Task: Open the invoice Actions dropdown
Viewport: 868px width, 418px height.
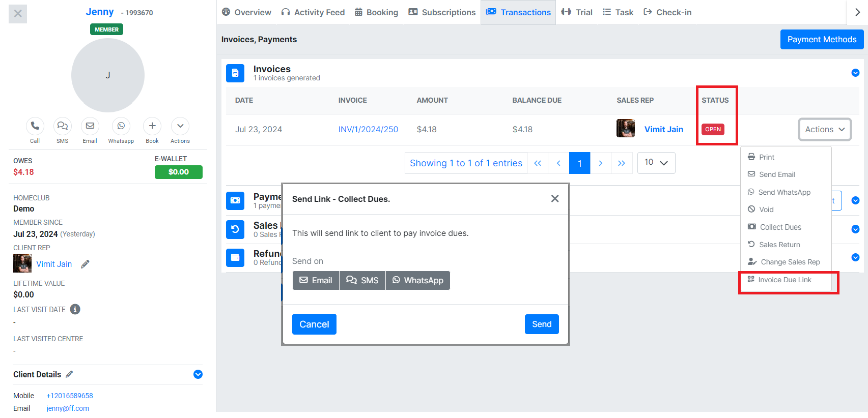Action: (x=824, y=130)
